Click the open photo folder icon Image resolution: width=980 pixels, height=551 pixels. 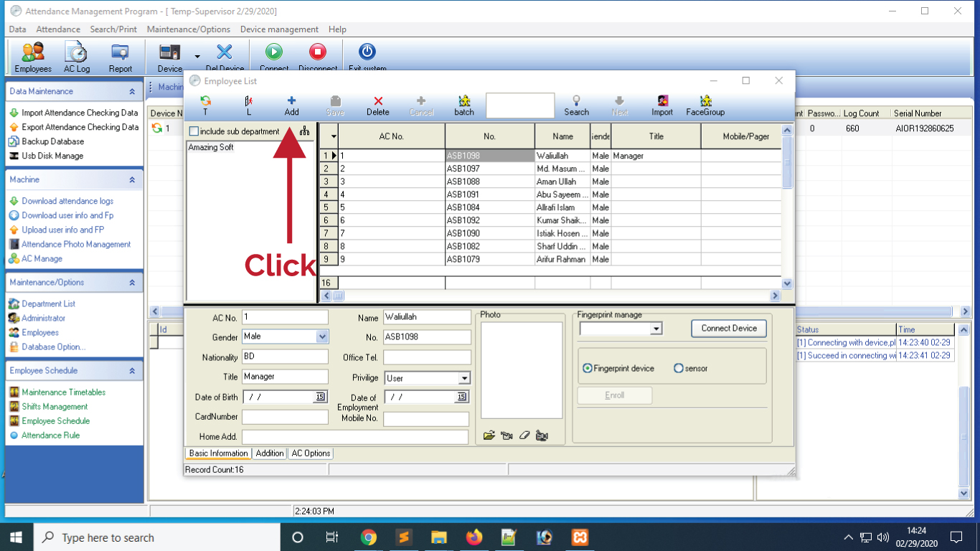[x=489, y=435]
